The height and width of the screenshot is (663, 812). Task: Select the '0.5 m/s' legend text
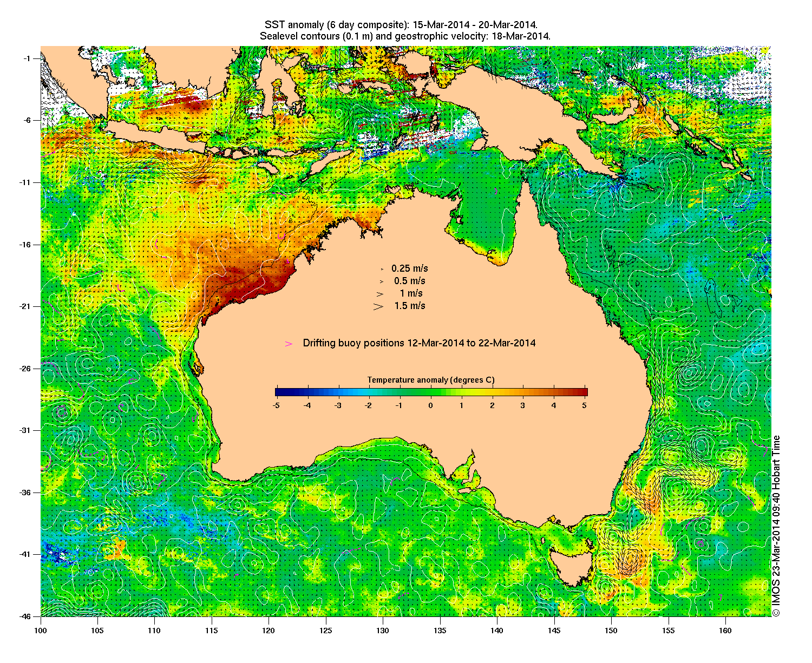click(x=410, y=281)
